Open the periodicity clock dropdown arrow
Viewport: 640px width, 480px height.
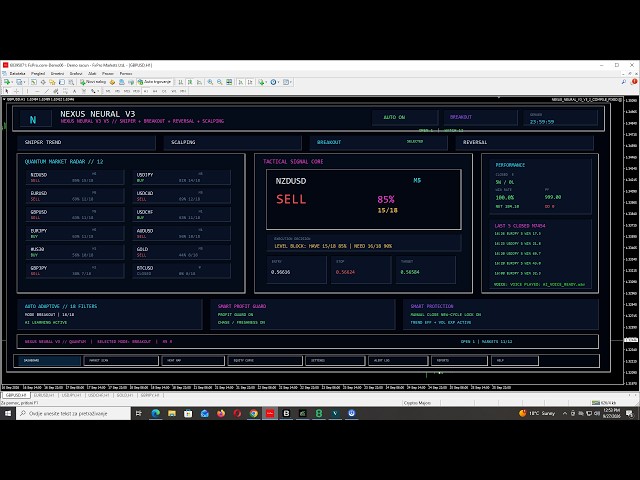click(278, 82)
